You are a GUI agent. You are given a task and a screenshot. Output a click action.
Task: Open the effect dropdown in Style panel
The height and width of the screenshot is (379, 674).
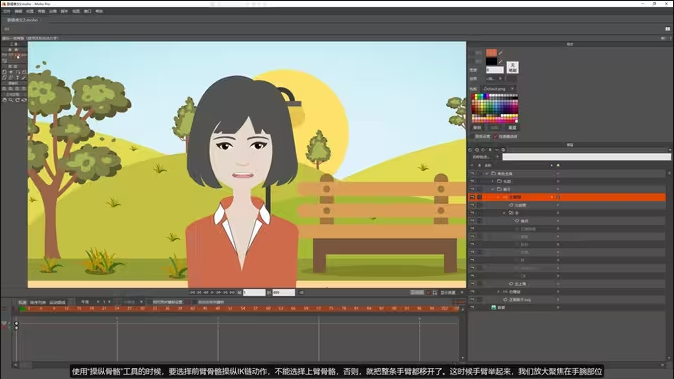(494, 79)
